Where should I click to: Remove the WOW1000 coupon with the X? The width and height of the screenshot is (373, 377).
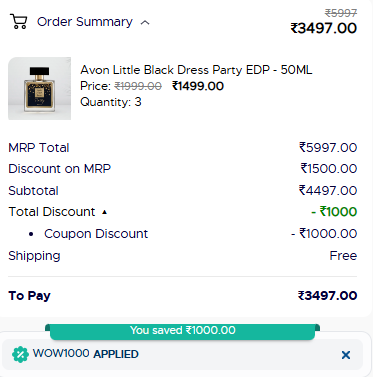tap(346, 355)
